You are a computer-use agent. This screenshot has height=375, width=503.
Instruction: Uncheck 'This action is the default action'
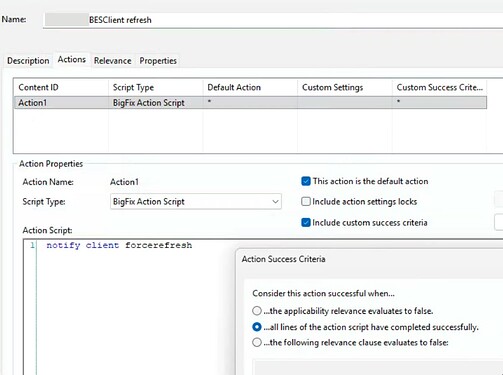click(306, 181)
